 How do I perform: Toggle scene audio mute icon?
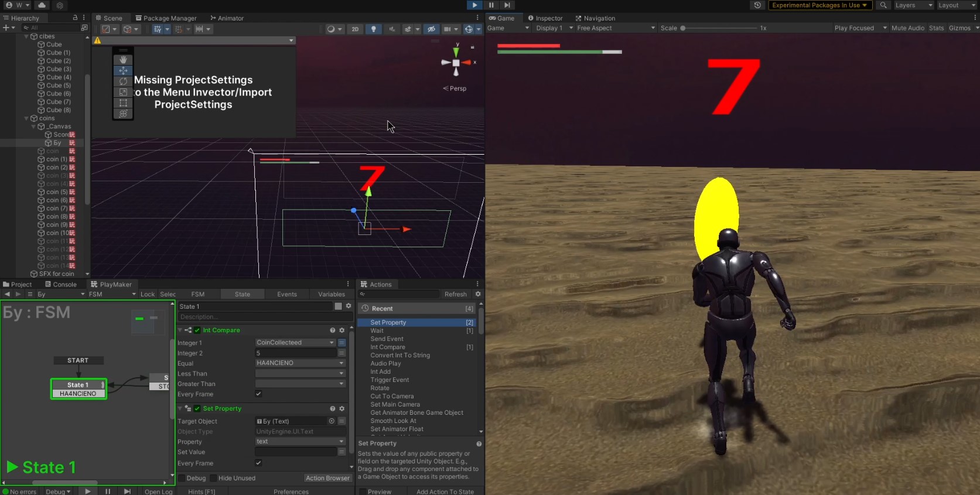(392, 29)
